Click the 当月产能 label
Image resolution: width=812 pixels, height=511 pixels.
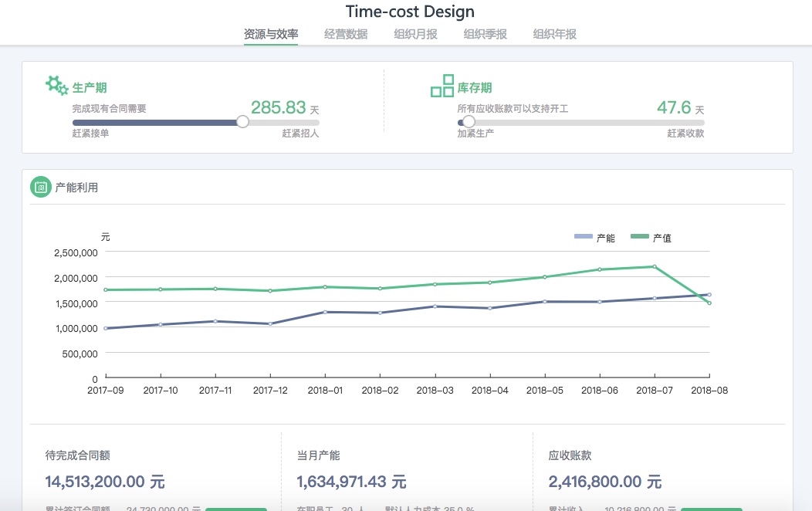click(x=318, y=455)
